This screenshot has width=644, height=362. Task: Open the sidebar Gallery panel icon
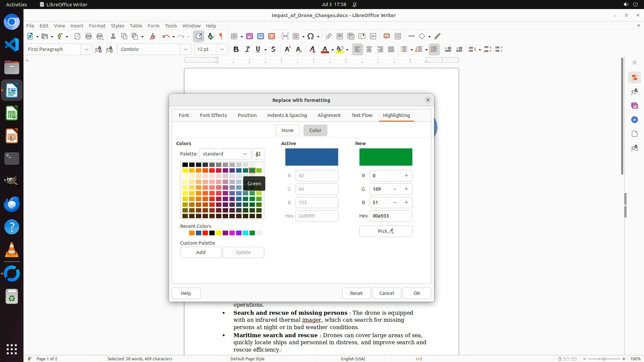tap(634, 106)
